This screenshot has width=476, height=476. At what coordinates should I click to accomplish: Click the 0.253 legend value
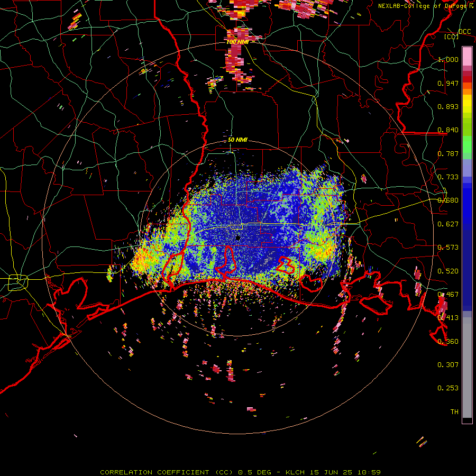pos(448,388)
